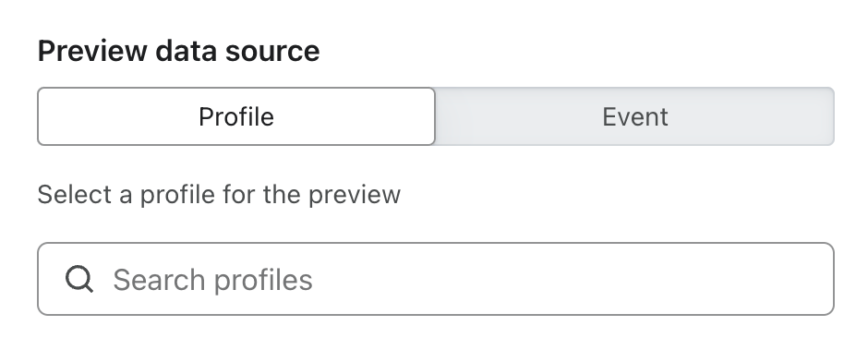Click the Search profiles placeholder text

[212, 280]
